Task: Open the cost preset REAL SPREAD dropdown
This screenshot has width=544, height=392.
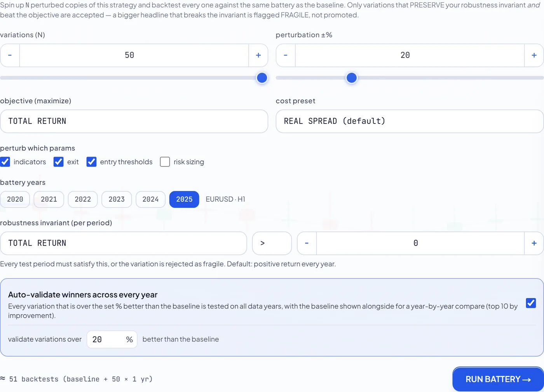Action: (410, 121)
